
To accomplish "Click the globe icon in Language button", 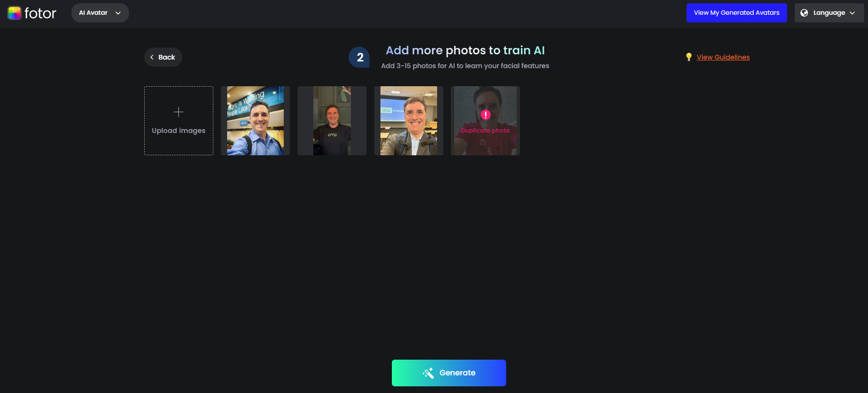I will point(804,13).
